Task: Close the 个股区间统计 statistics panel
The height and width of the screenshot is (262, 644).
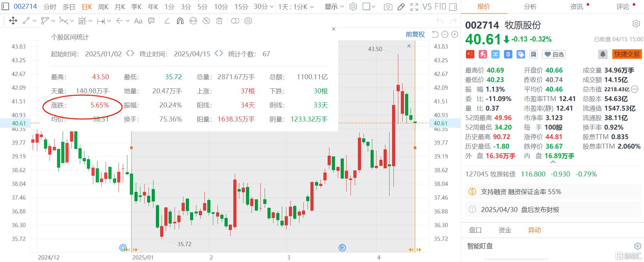Action: 334,29
